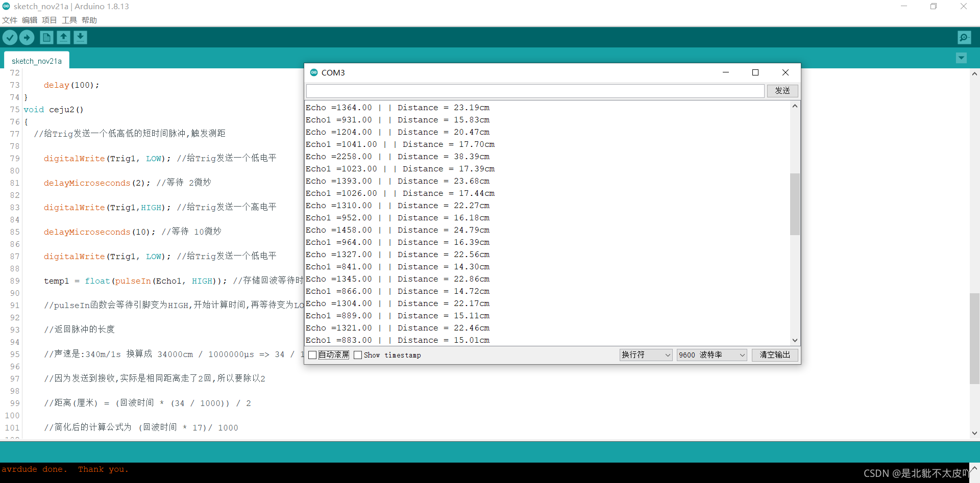The width and height of the screenshot is (980, 483).
Task: Click the 'Echo1 =883.00' output line
Action: point(398,340)
